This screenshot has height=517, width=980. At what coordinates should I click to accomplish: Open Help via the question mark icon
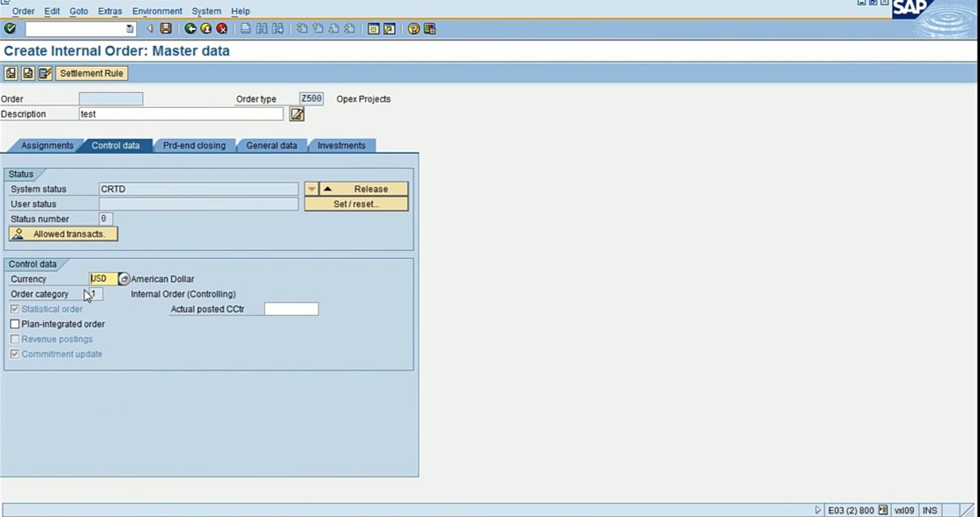[413, 29]
